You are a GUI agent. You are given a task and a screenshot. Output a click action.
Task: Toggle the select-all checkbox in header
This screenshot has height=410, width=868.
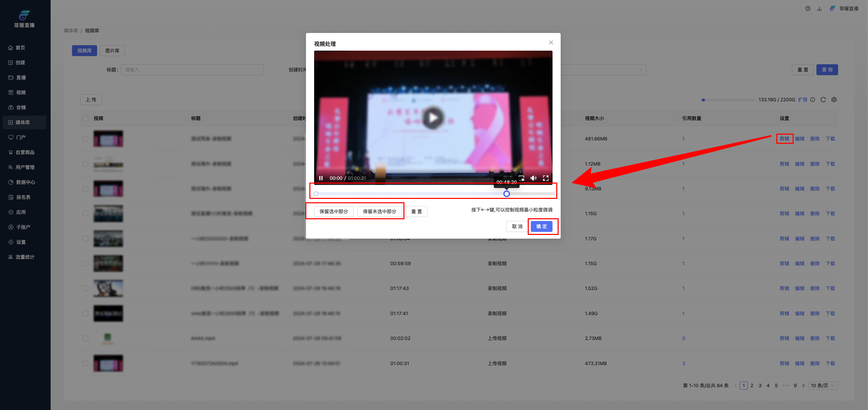86,118
